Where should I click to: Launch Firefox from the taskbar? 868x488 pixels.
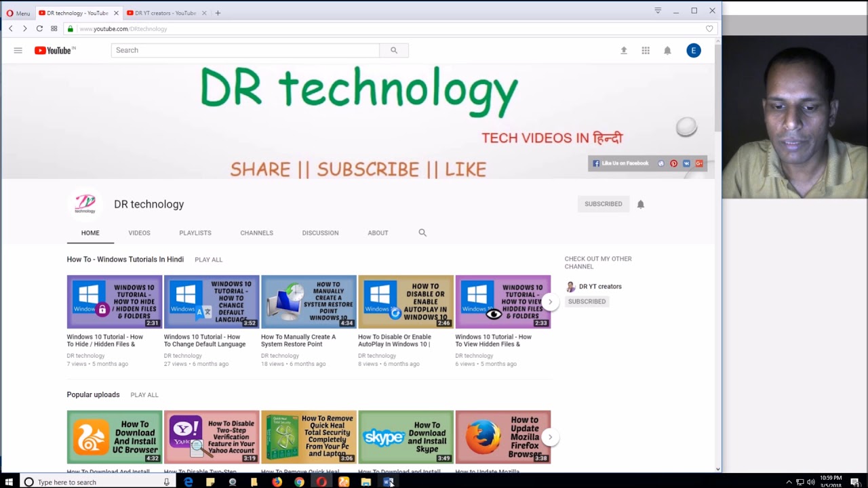click(277, 482)
